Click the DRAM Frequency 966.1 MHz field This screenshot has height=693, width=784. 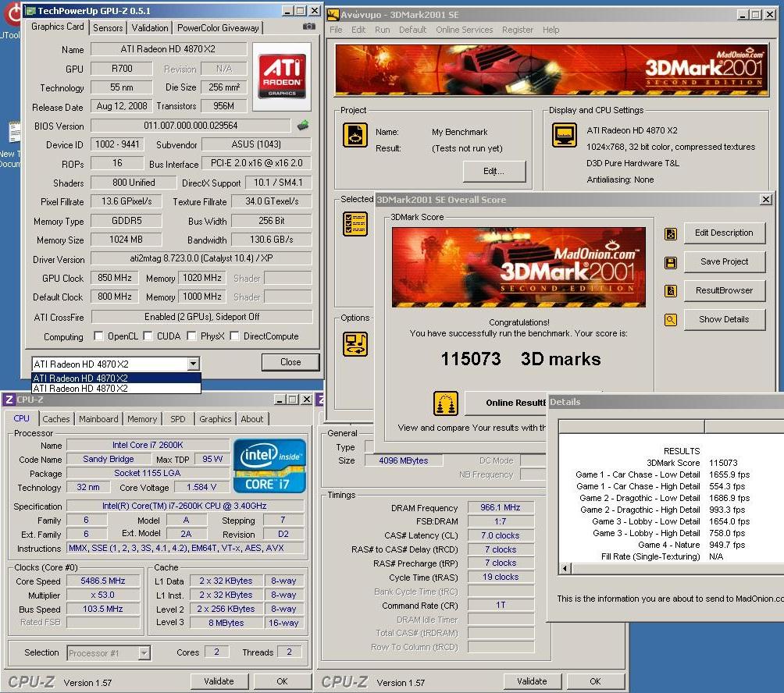(501, 507)
